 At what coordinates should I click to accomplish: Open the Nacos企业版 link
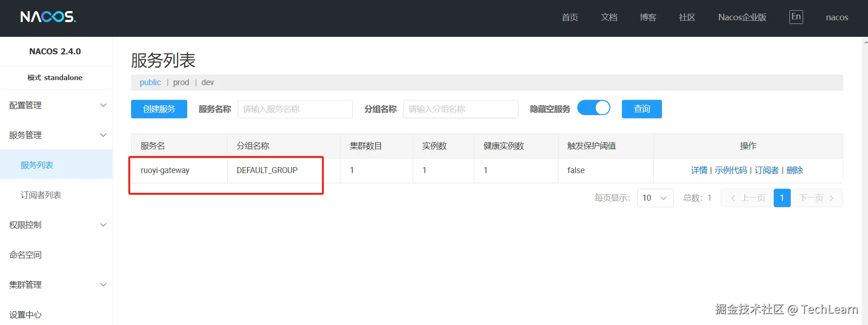[742, 17]
